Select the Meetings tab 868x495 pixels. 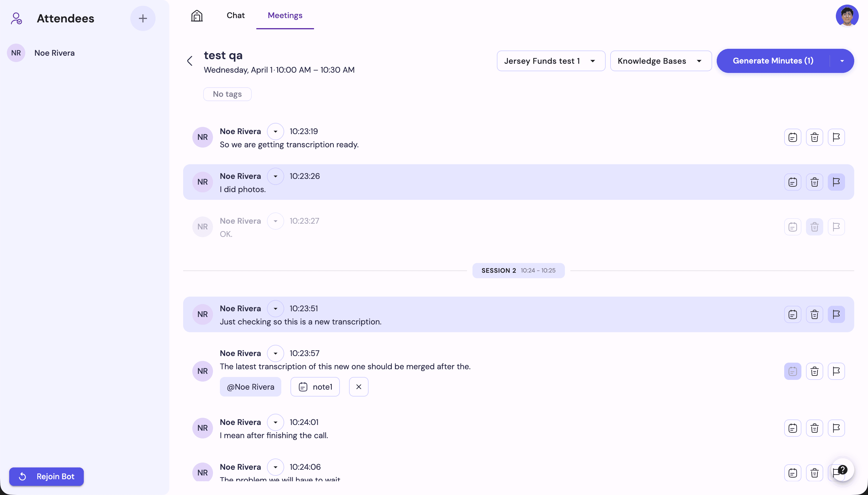click(x=285, y=15)
